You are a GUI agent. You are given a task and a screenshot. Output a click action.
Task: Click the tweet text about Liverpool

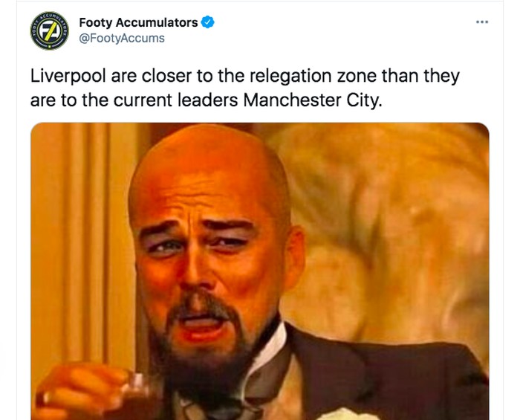(245, 87)
